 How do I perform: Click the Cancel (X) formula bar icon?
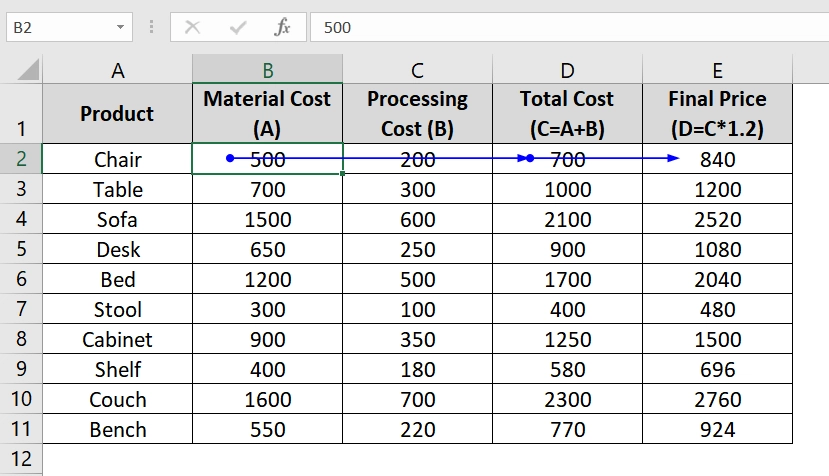point(192,27)
